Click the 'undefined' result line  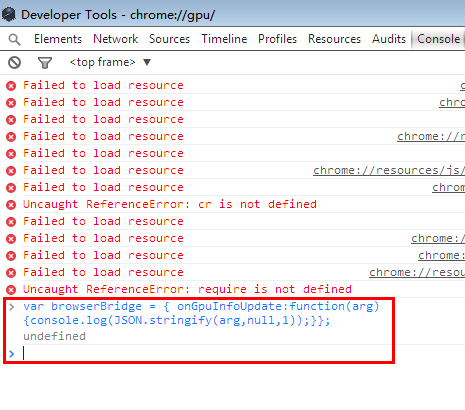54,336
